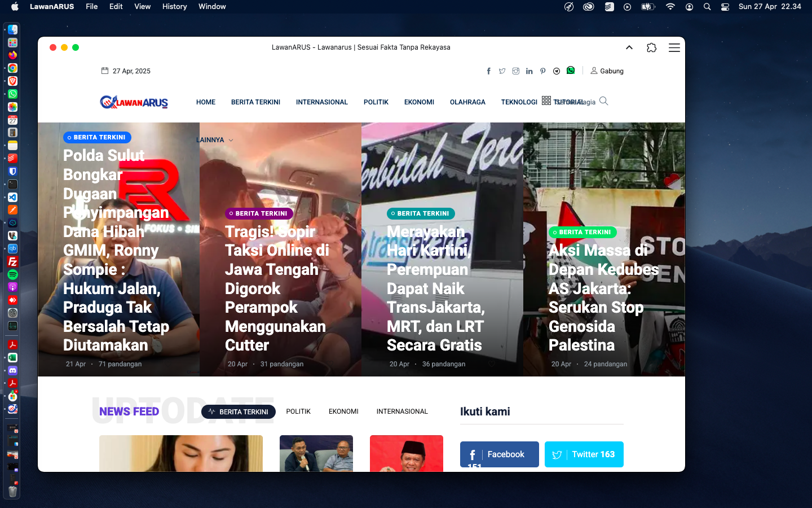The image size is (812, 508).
Task: Collapse the toolbar using the up chevron
Action: coord(629,48)
